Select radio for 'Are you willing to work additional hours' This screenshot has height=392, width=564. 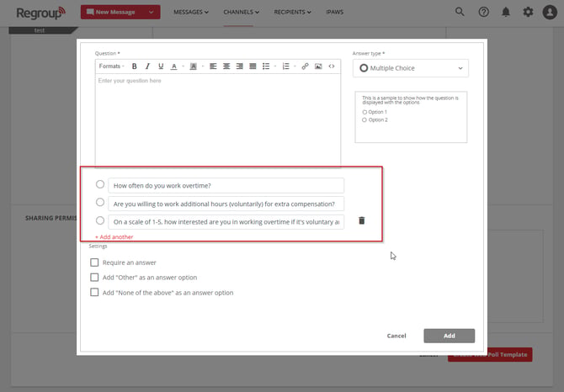pyautogui.click(x=100, y=202)
